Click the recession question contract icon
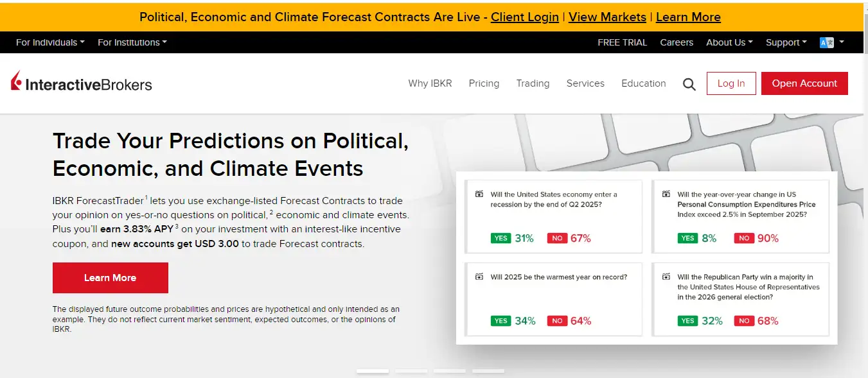The width and height of the screenshot is (868, 378). tap(479, 194)
